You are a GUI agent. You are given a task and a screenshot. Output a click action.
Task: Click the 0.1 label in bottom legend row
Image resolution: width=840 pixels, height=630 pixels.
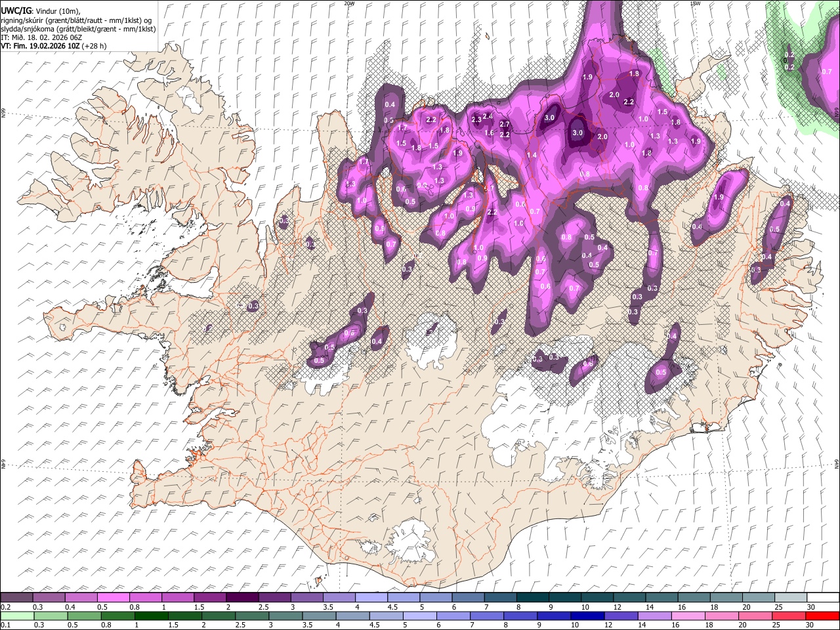[x=5, y=625]
